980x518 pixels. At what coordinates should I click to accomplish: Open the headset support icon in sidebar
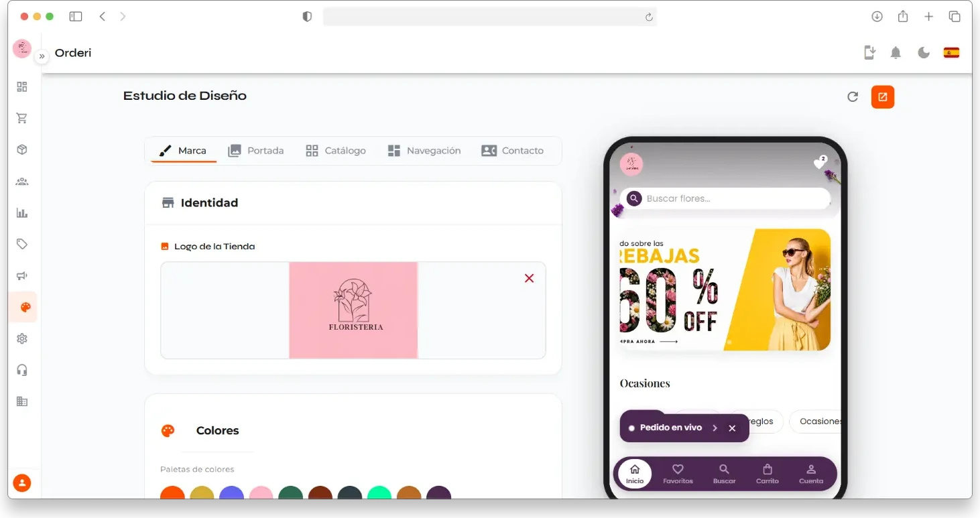point(22,370)
